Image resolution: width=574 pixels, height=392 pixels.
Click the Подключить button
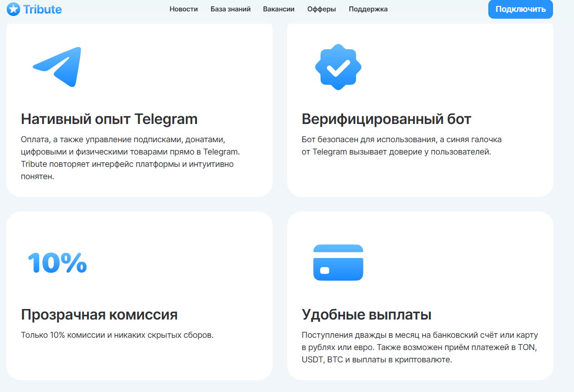(521, 9)
